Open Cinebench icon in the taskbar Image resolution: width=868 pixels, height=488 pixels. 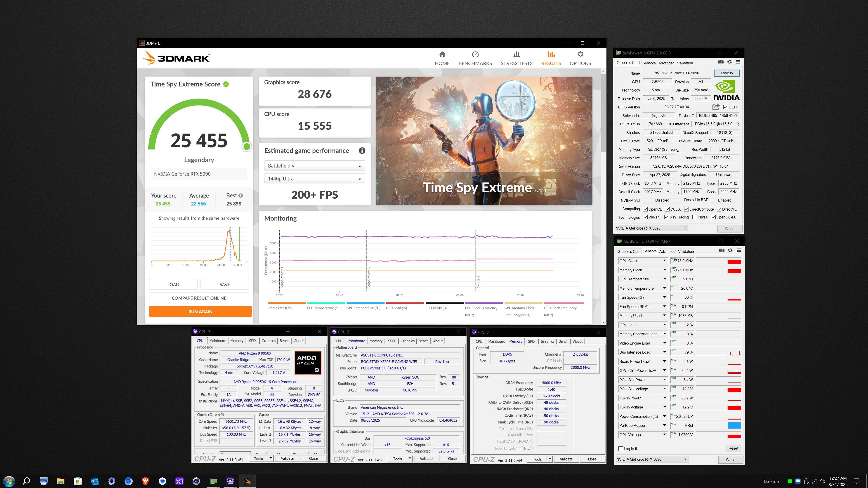pyautogui.click(x=196, y=481)
